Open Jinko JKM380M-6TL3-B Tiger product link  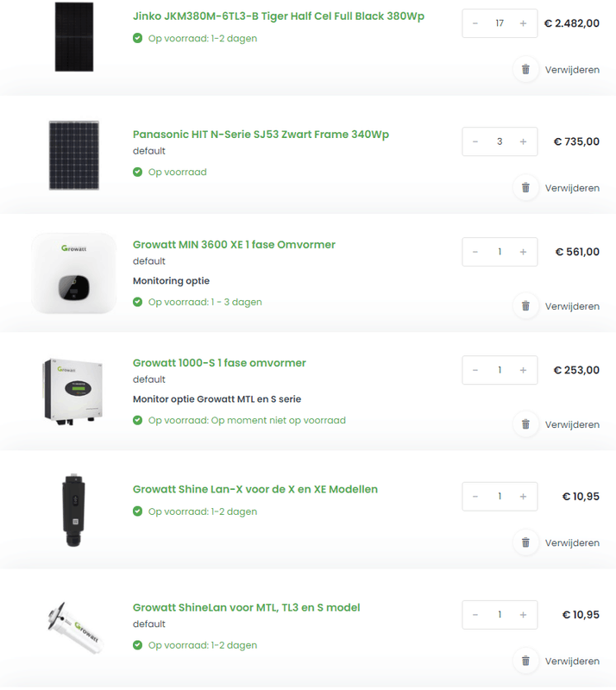point(278,16)
